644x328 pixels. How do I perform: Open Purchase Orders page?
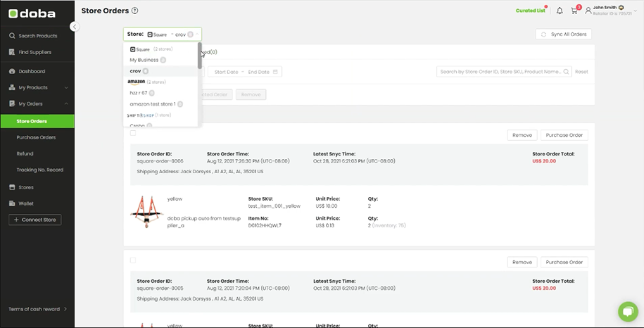36,137
